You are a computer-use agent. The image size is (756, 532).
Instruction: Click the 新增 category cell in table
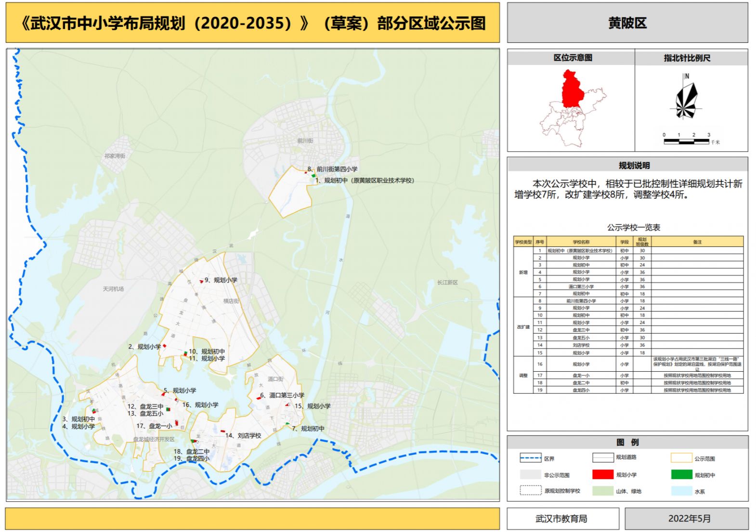523,272
